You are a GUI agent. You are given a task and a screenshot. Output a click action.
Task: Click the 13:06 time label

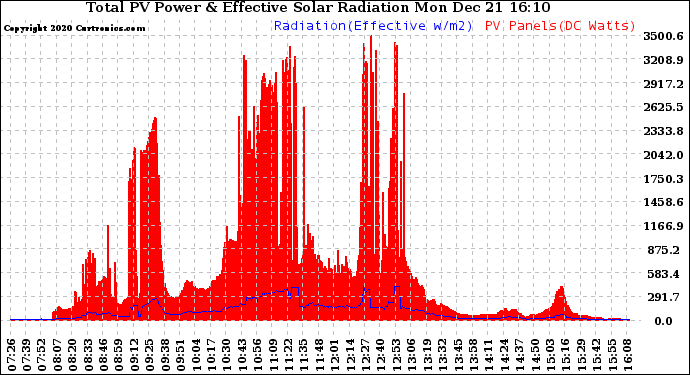pyautogui.click(x=412, y=355)
